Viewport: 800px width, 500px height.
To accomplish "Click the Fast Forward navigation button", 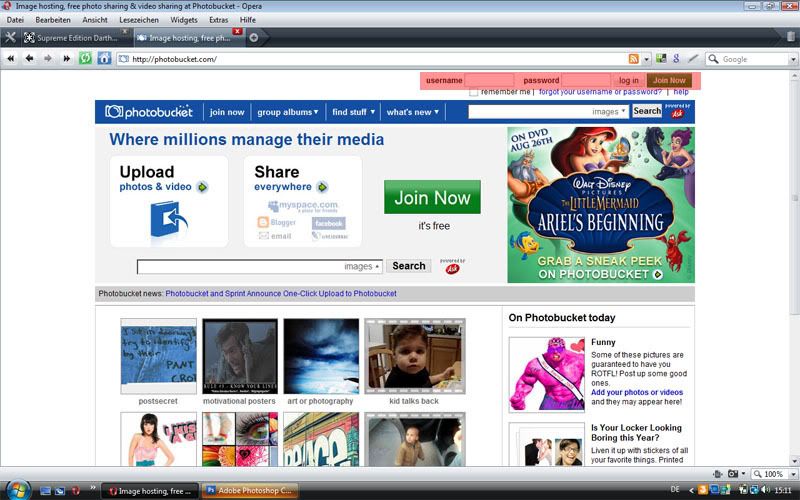I will [66, 59].
